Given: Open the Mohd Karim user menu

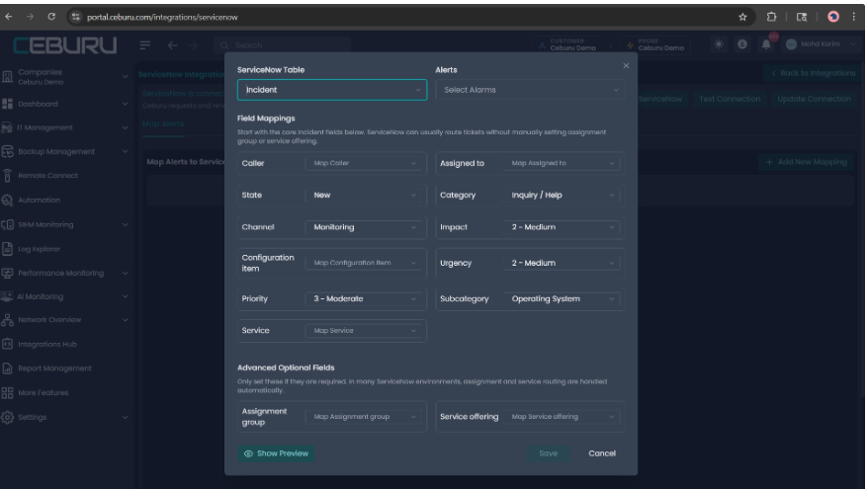Looking at the screenshot, I should pos(820,44).
